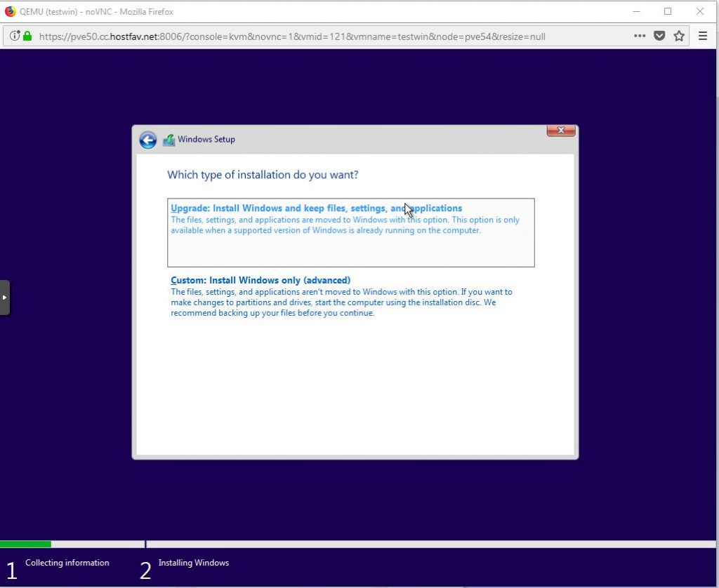This screenshot has height=588, width=719.
Task: Expand the noVNC side control panel handle
Action: click(5, 298)
